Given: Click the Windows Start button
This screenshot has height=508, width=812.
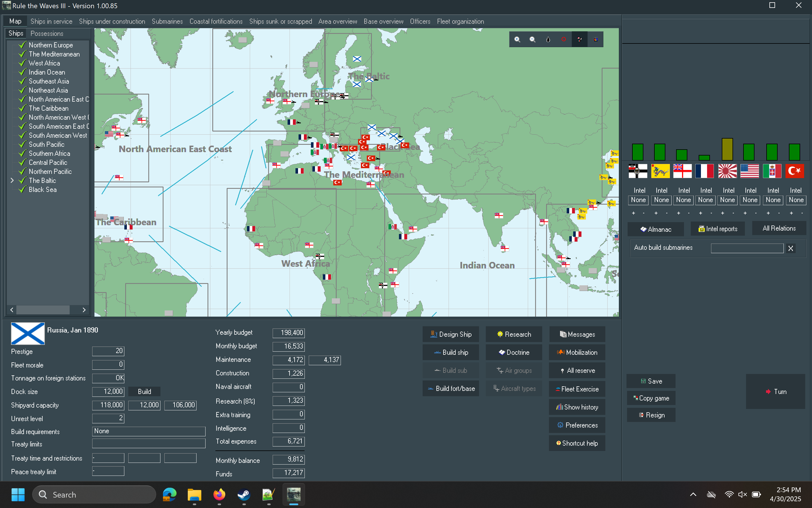Looking at the screenshot, I should [18, 494].
